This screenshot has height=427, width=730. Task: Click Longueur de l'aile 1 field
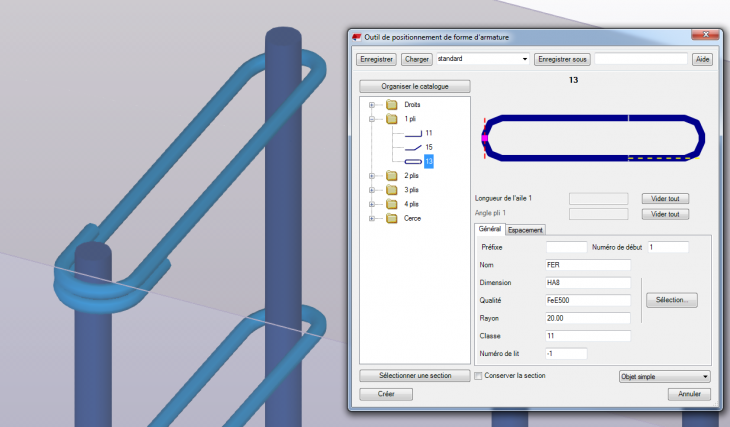coord(598,199)
